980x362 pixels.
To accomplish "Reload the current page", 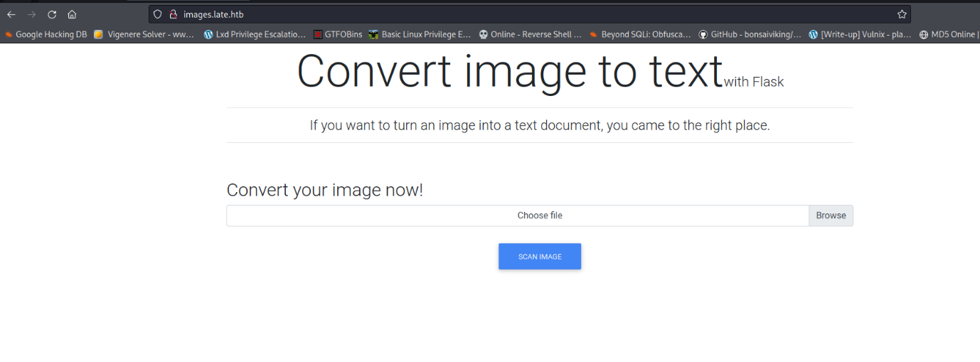I will pos(52,14).
